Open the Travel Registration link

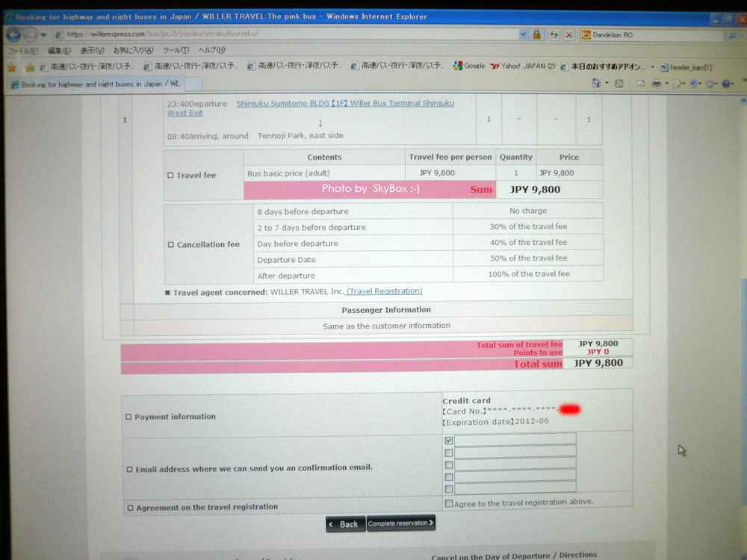(x=384, y=291)
